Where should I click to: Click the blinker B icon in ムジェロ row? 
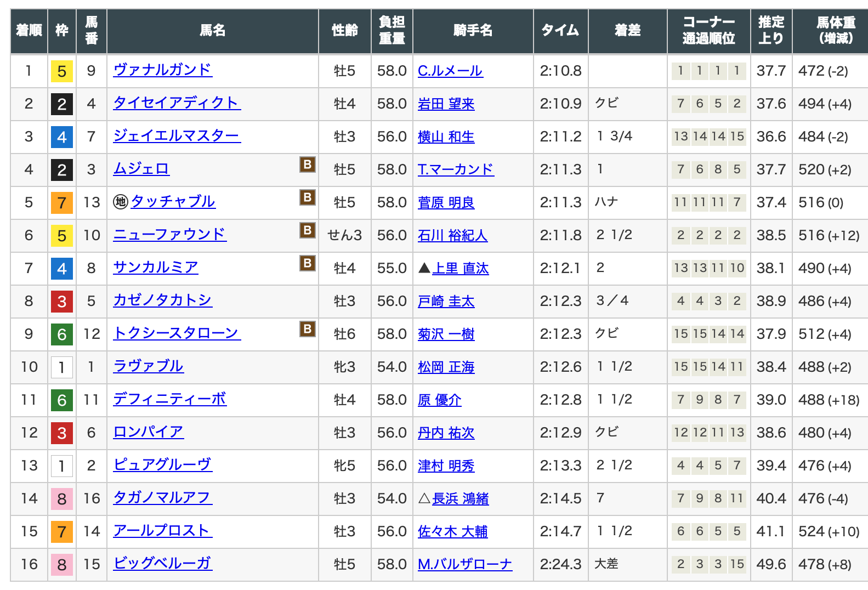307,164
